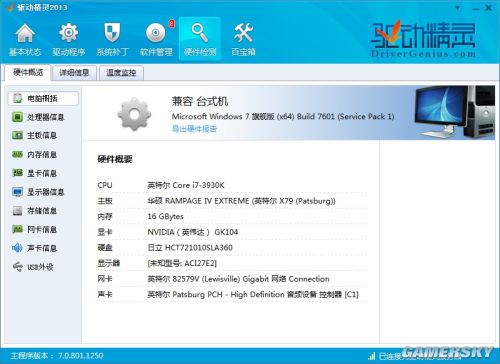Viewport: 500px width, 364px height.
Task: Click the graphics value NVIDIA GK104
Action: 193,232
